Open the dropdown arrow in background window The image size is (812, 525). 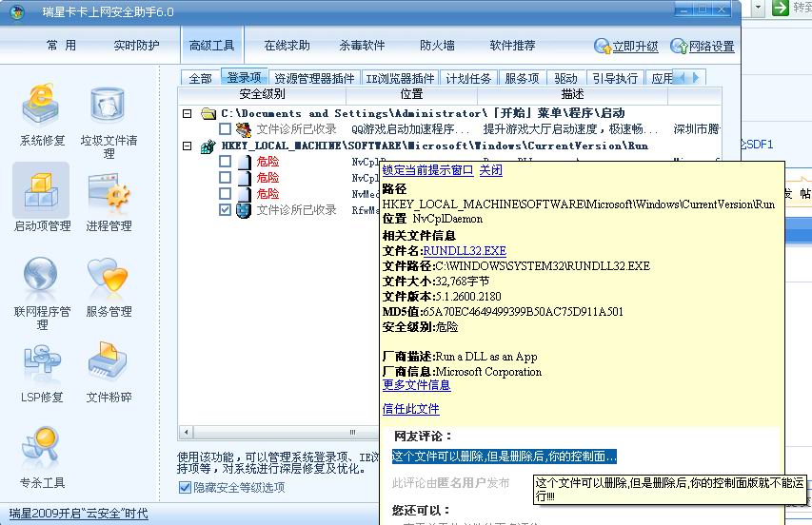click(758, 8)
